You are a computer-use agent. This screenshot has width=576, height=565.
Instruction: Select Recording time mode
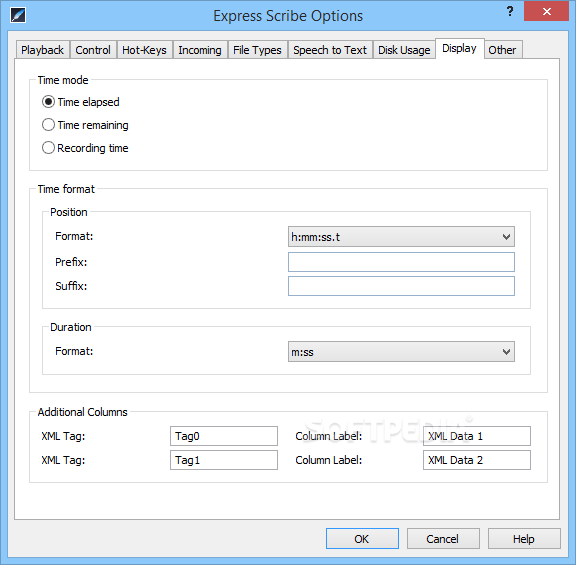coord(85,148)
